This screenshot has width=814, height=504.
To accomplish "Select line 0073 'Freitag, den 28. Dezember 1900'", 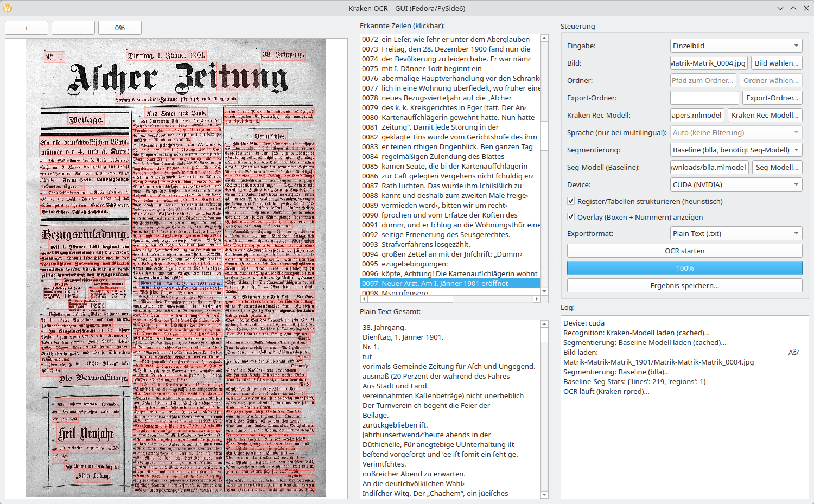I will [450, 49].
